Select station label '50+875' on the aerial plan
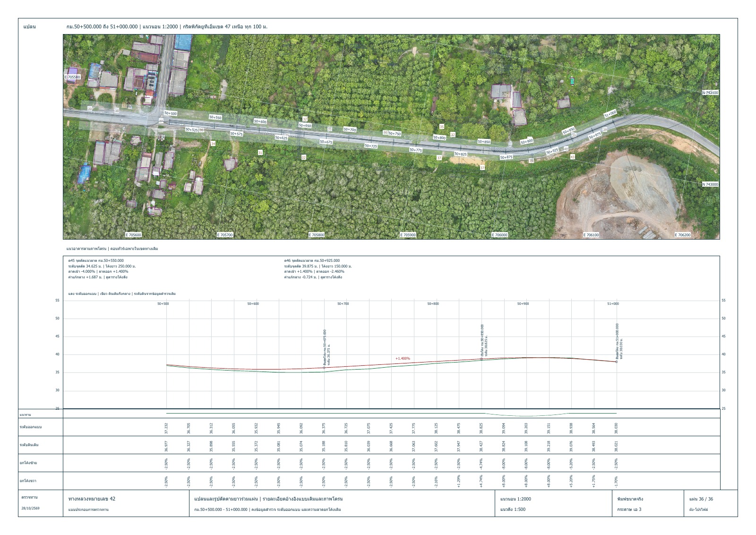 [506, 157]
